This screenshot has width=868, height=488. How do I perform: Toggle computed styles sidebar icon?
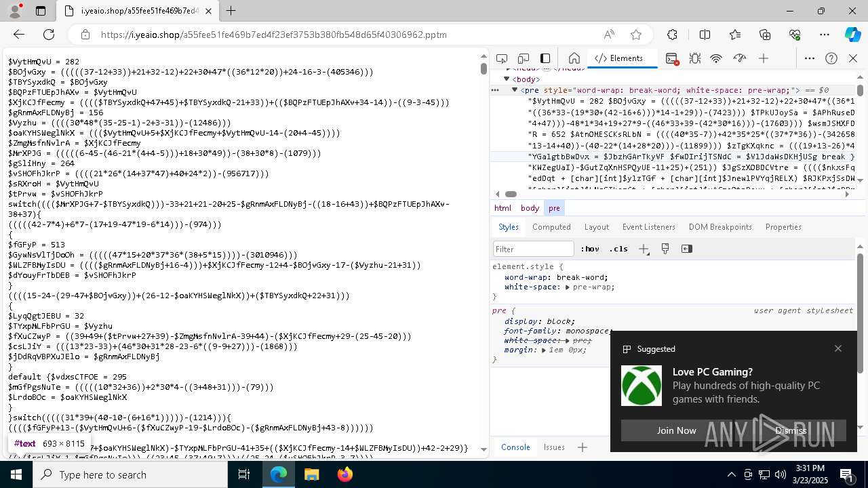tap(687, 249)
